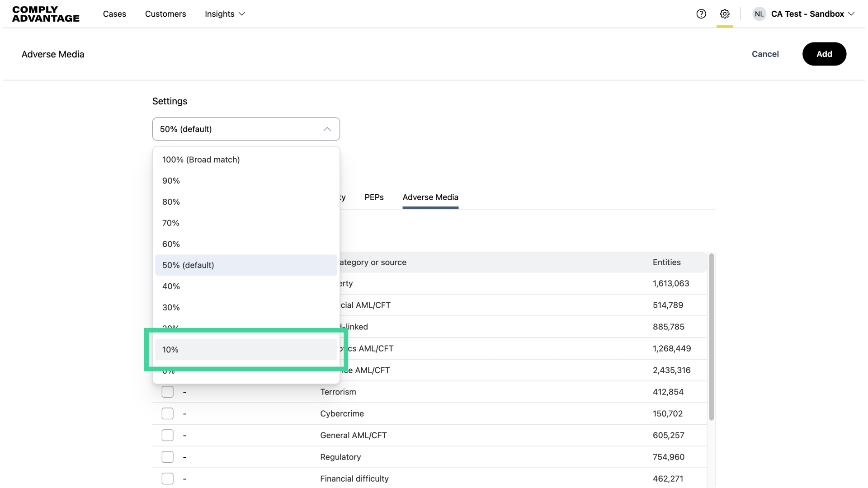Check the Cybercrime row checkbox
The image size is (868, 488).
click(168, 413)
